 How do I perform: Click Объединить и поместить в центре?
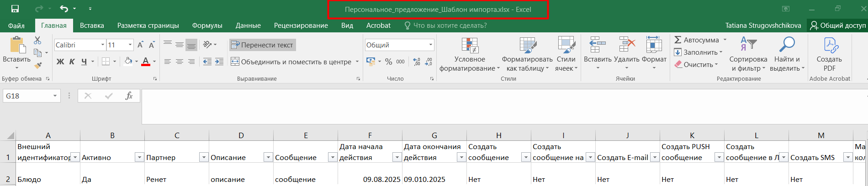pyautogui.click(x=291, y=62)
